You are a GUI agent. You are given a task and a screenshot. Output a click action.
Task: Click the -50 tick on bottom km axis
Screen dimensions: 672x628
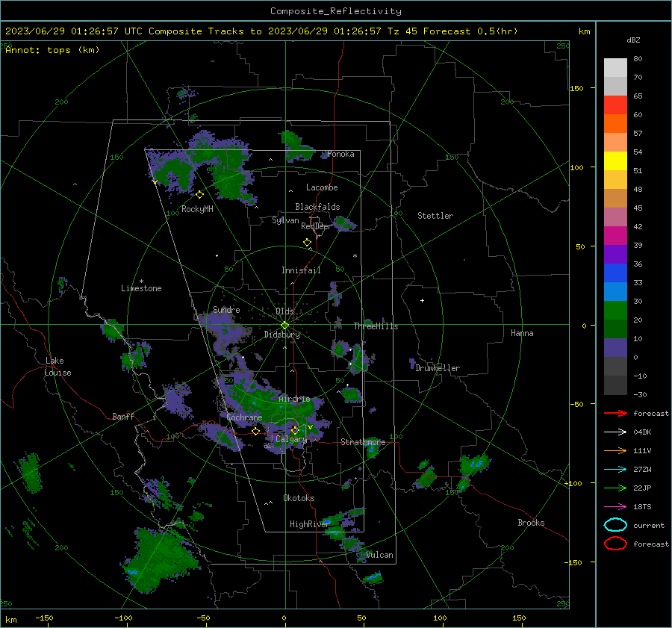202,618
